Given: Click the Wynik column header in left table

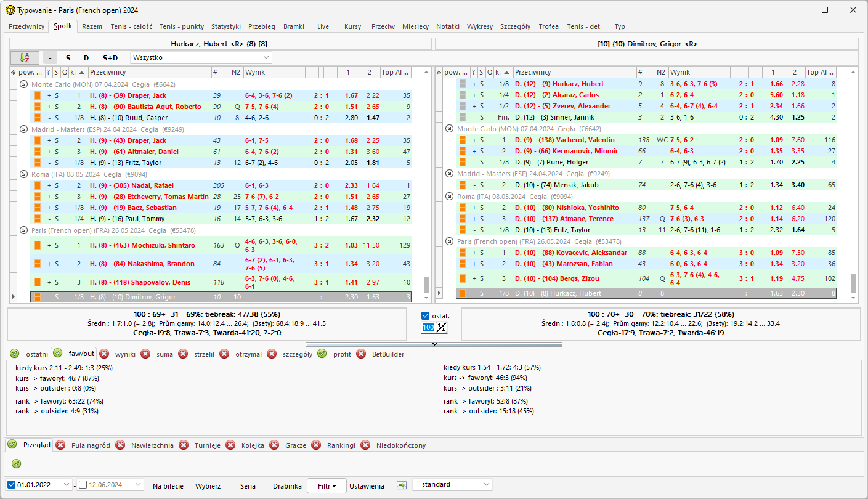Looking at the screenshot, I should pyautogui.click(x=273, y=72).
